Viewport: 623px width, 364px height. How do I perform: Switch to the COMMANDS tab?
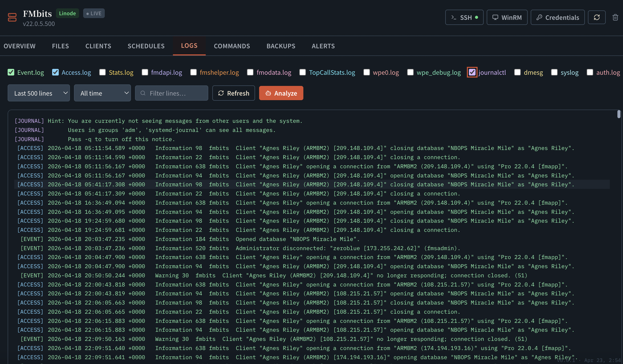pos(232,46)
